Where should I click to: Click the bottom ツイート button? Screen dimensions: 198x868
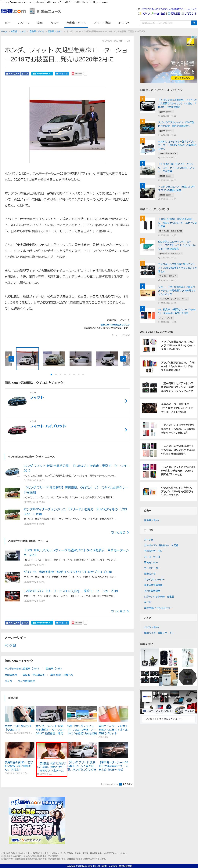coord(62,623)
